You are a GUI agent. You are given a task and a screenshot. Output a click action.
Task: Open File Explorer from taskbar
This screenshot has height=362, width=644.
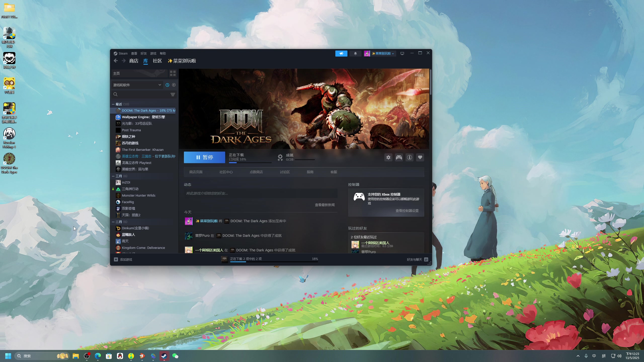pos(76,356)
